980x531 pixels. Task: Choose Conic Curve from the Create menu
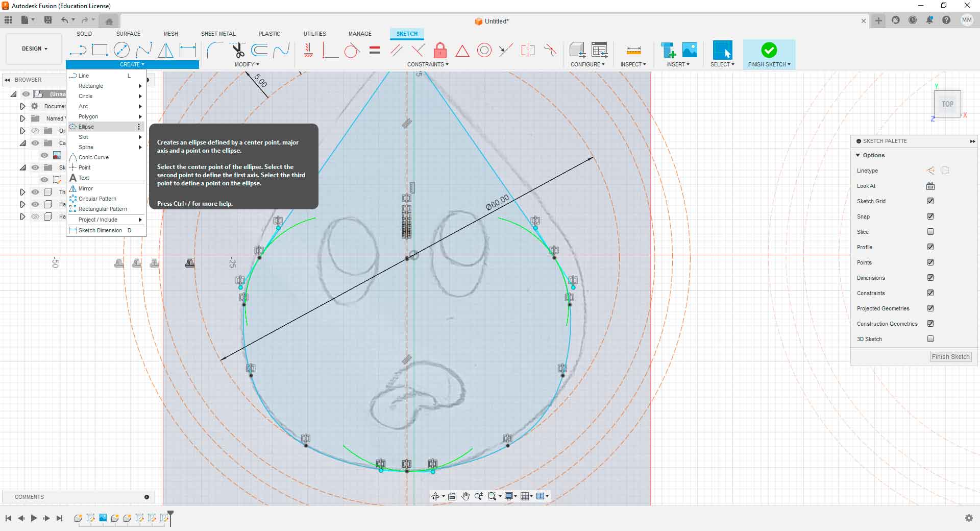click(x=106, y=157)
